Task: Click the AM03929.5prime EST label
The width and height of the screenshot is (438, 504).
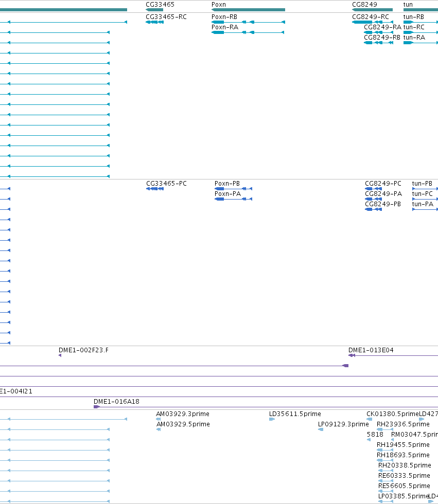Action: click(183, 424)
